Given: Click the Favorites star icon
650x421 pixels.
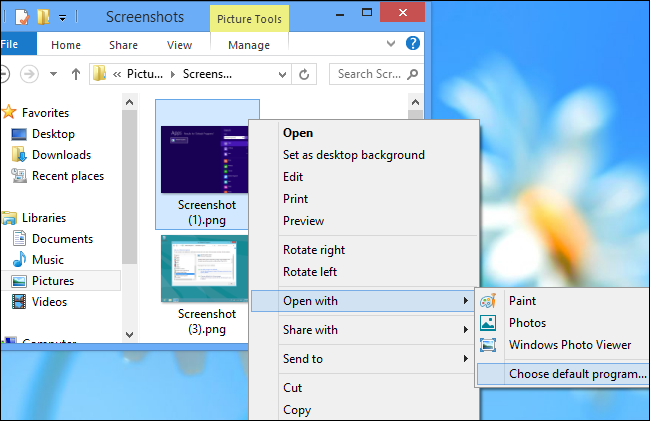Looking at the screenshot, I should point(9,112).
